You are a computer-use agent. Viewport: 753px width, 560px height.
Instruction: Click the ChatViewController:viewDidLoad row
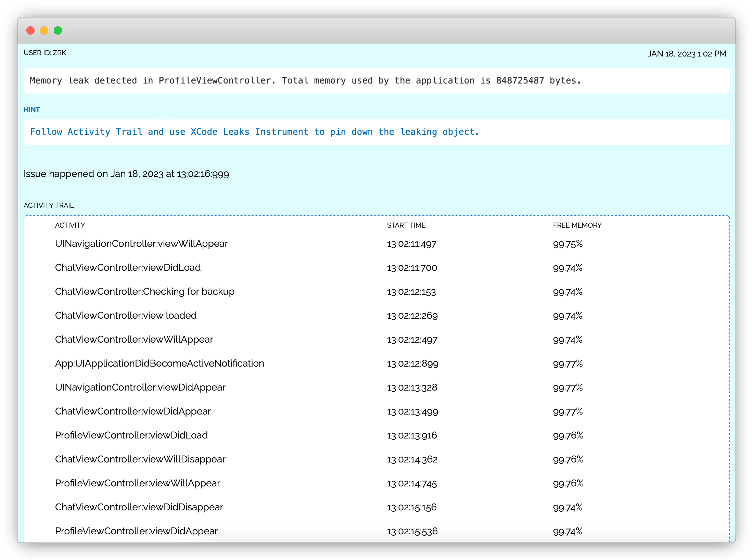pos(128,268)
